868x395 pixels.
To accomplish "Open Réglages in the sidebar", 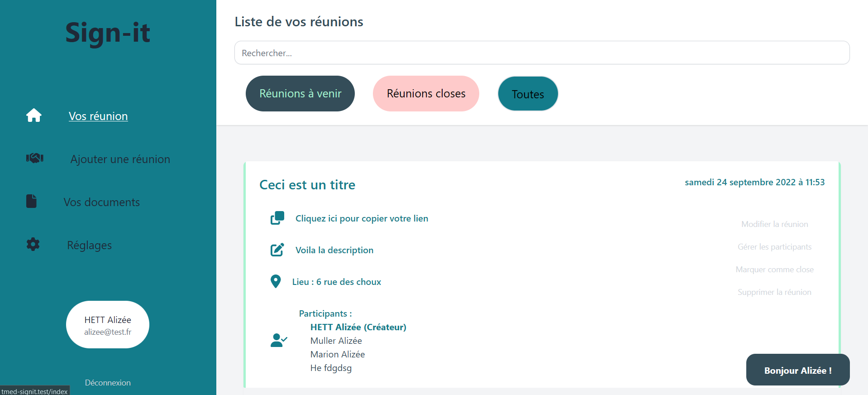I will click(89, 245).
